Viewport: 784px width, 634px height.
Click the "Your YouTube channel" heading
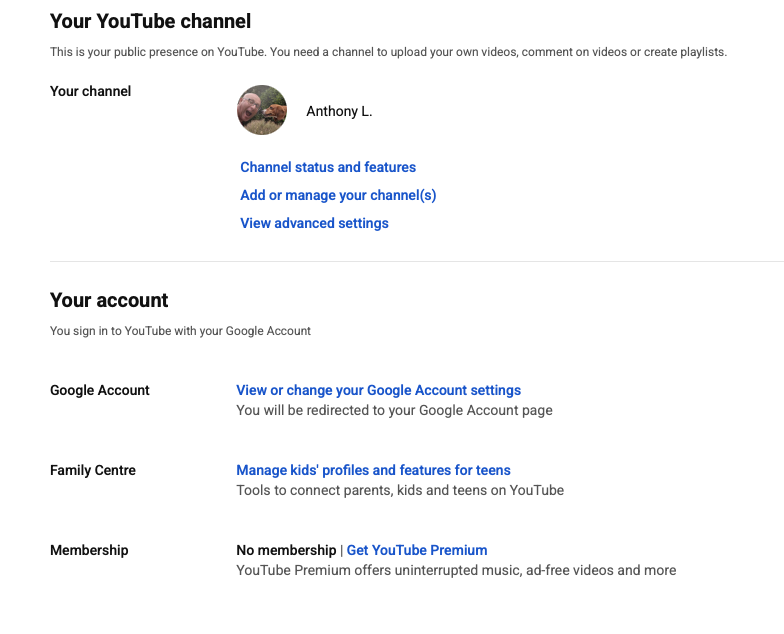click(x=150, y=21)
